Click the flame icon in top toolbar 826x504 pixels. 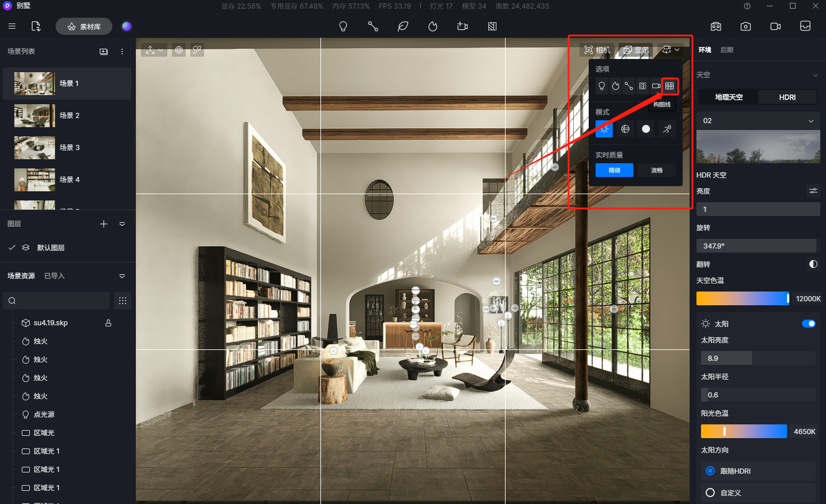point(433,26)
